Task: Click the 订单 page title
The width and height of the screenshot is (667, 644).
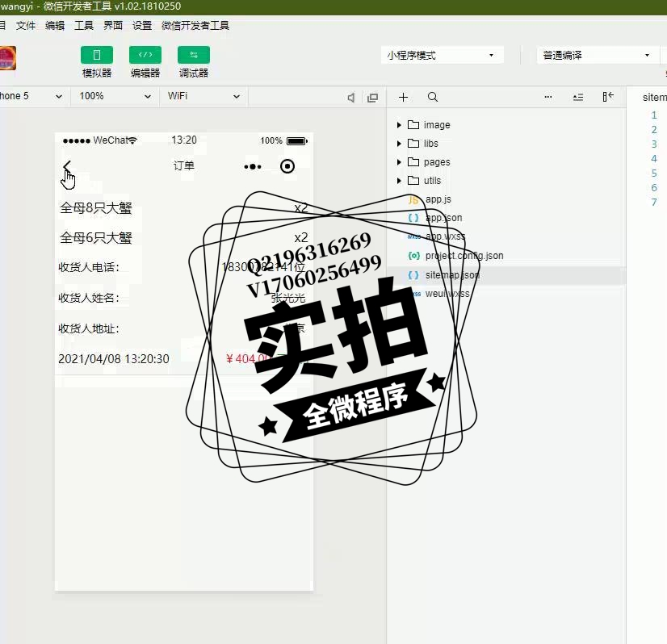Action: pos(184,165)
